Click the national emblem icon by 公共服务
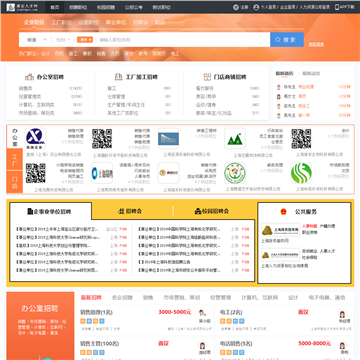Viewport: 360px width, 360px height. [x=283, y=212]
